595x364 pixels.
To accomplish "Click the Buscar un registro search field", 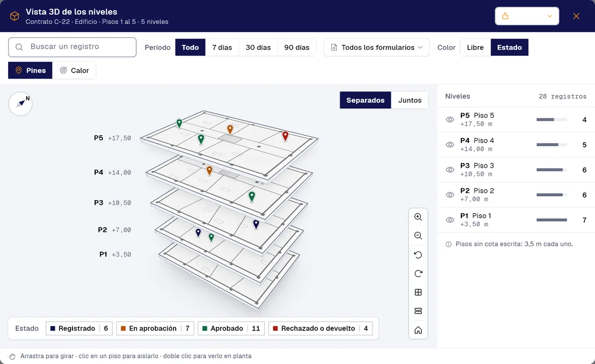I will pos(72,47).
